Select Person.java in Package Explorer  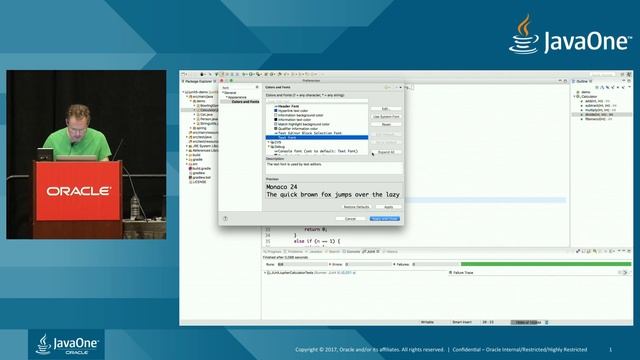[207, 119]
